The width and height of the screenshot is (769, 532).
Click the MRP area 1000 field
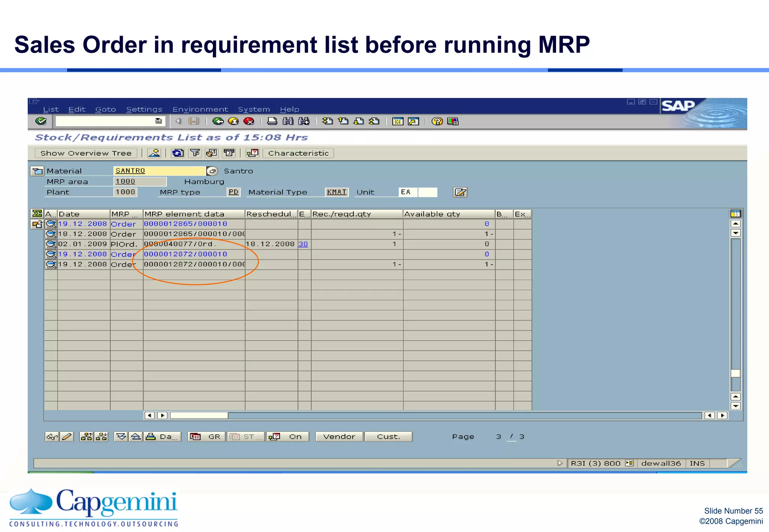140,182
